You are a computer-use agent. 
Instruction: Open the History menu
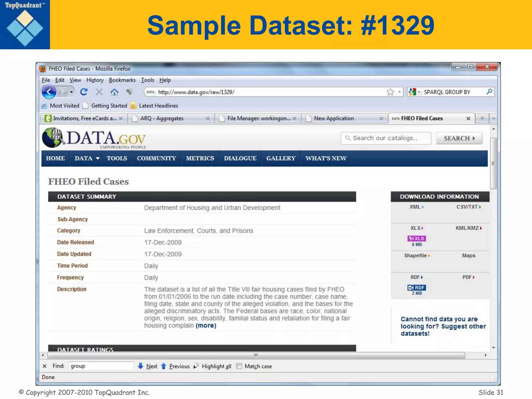point(95,80)
